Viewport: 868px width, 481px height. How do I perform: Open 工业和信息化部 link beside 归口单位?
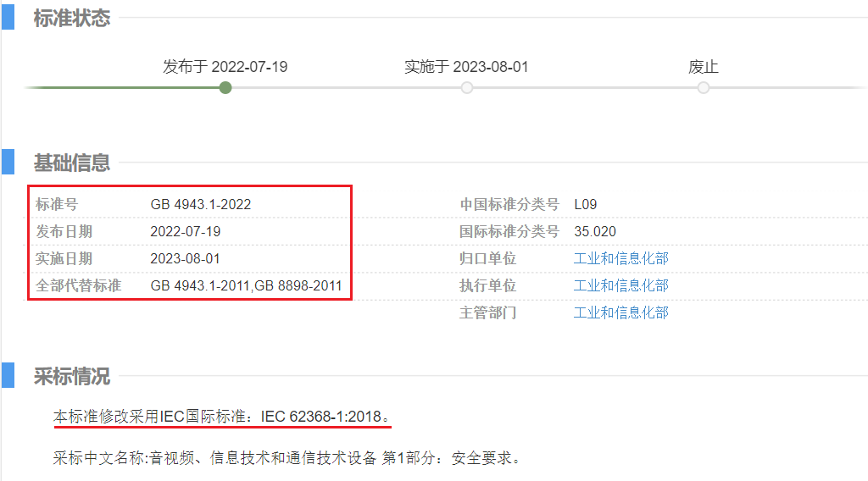coord(620,258)
